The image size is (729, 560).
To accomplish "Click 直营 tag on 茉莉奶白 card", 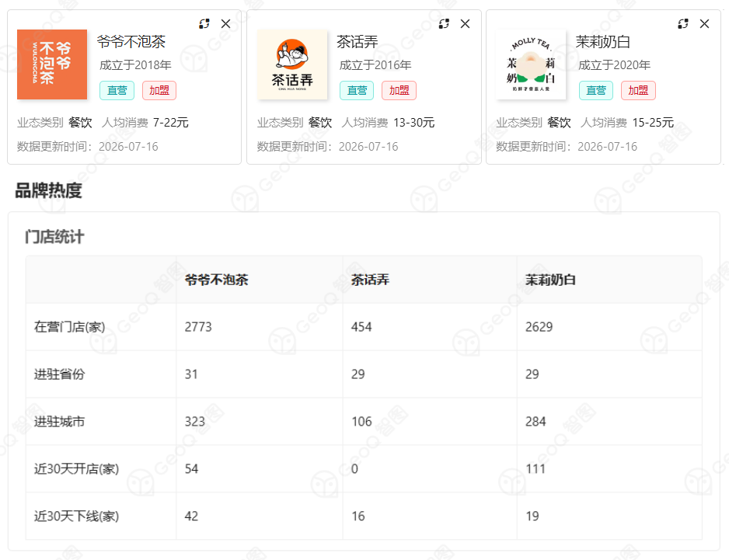I will pyautogui.click(x=596, y=91).
